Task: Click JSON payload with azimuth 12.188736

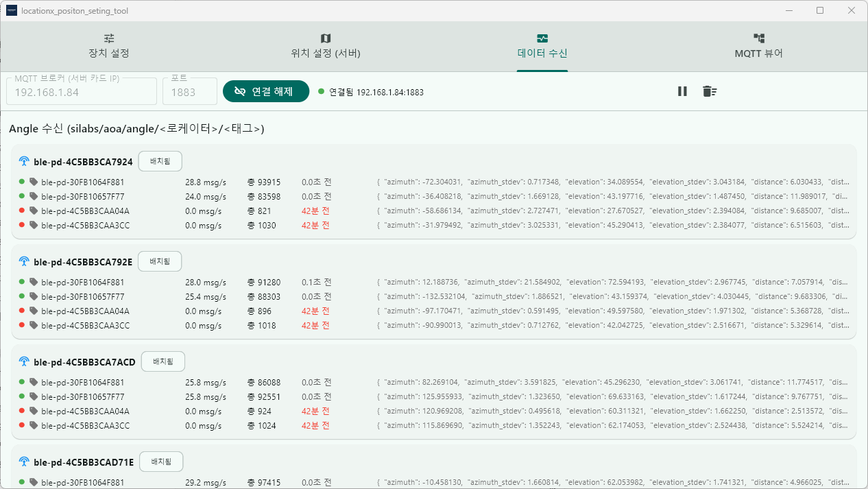Action: pyautogui.click(x=613, y=283)
